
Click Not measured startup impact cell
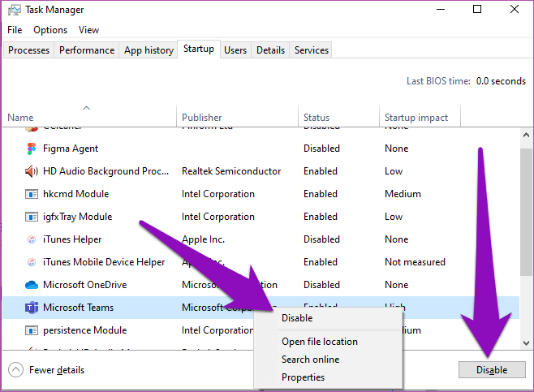coord(415,262)
